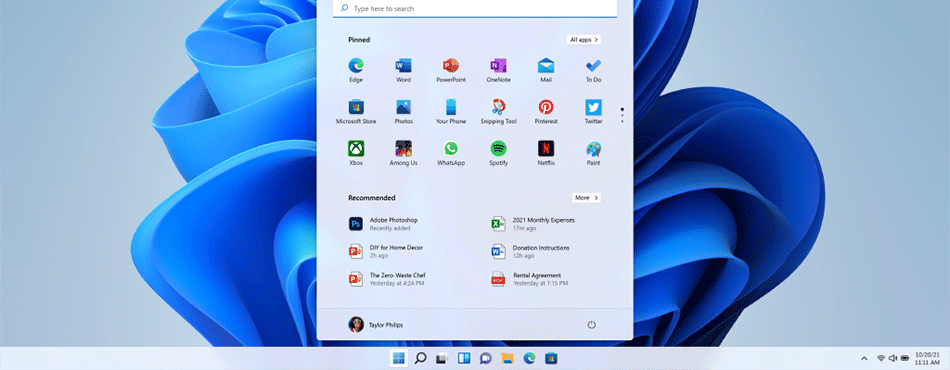Open the OneNote pinned app
The width and height of the screenshot is (950, 370).
coord(498,70)
